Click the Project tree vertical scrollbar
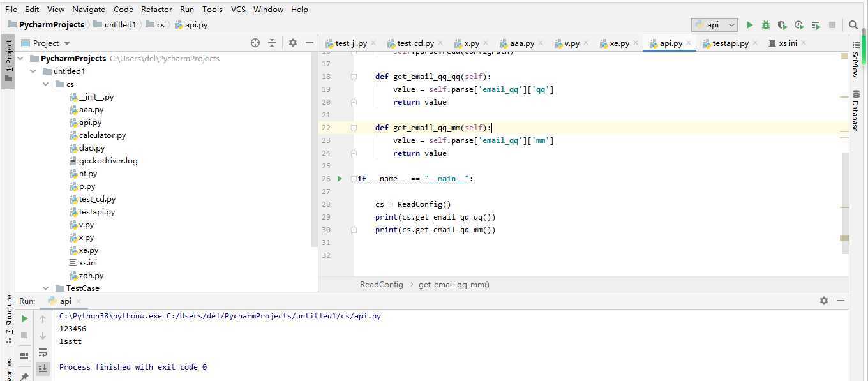The image size is (868, 381). pyautogui.click(x=315, y=150)
